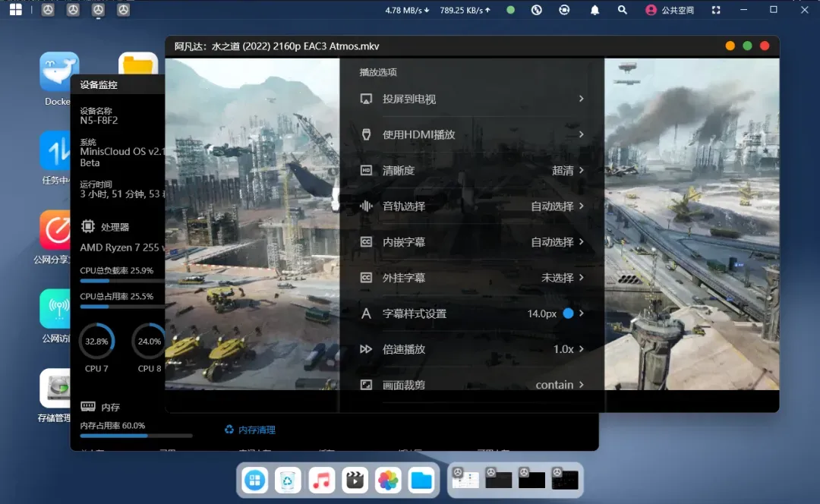This screenshot has width=820, height=504.
Task: Choose the 外挂字幕 external subtitle entry
Action: (x=471, y=278)
